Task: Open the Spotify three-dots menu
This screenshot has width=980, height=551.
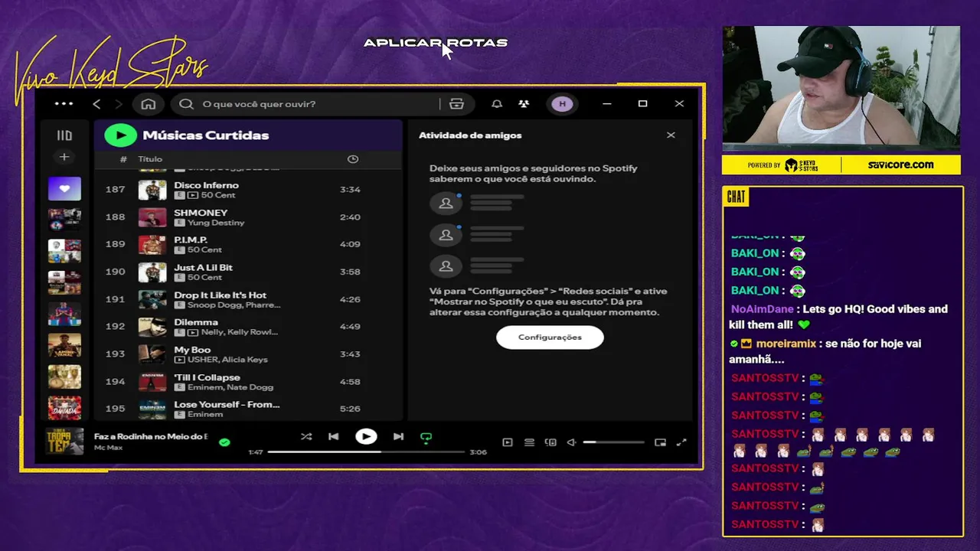Action: [64, 104]
